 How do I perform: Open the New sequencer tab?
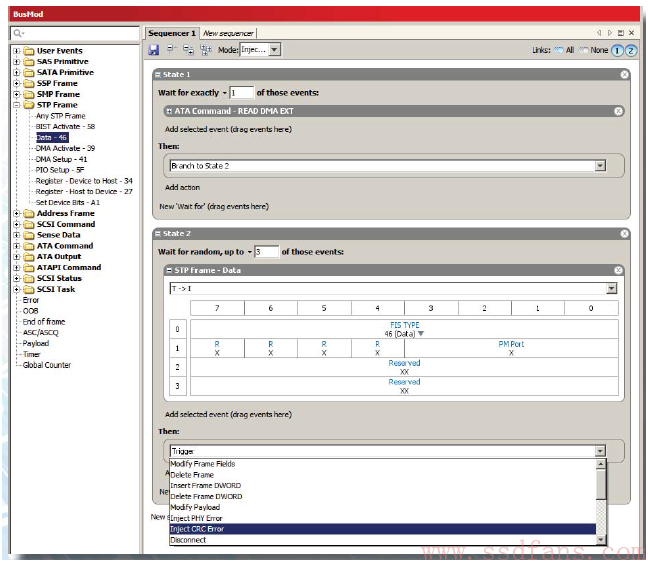click(228, 33)
